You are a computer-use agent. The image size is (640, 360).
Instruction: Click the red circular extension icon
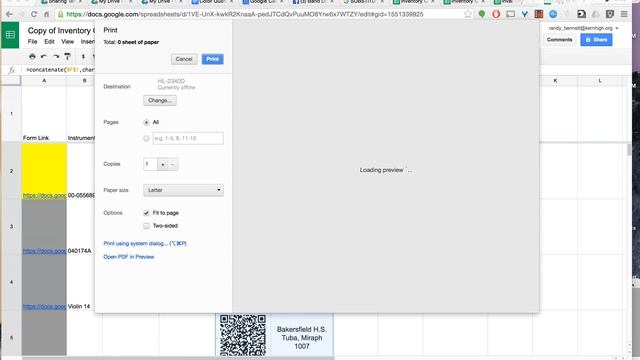[x=496, y=14]
